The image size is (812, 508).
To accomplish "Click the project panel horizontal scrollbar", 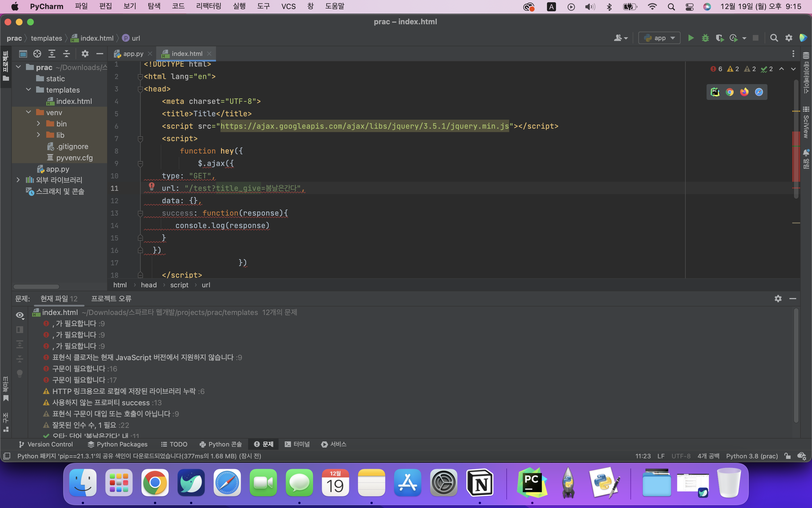I will tap(36, 286).
